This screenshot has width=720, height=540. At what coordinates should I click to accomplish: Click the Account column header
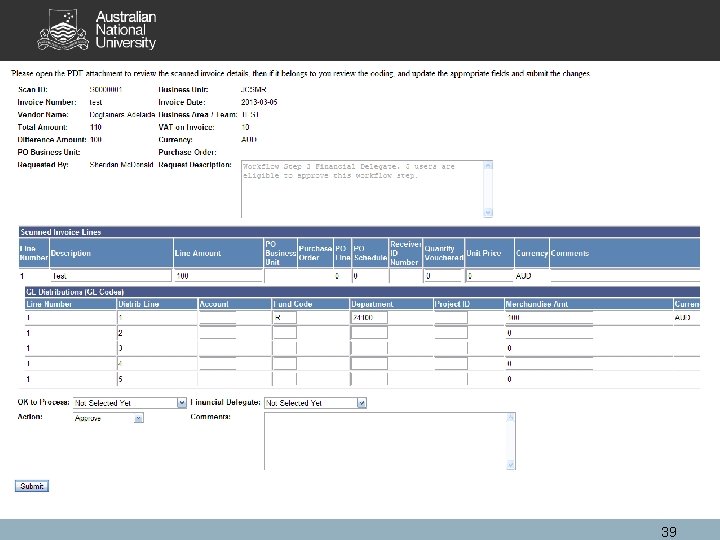point(235,304)
